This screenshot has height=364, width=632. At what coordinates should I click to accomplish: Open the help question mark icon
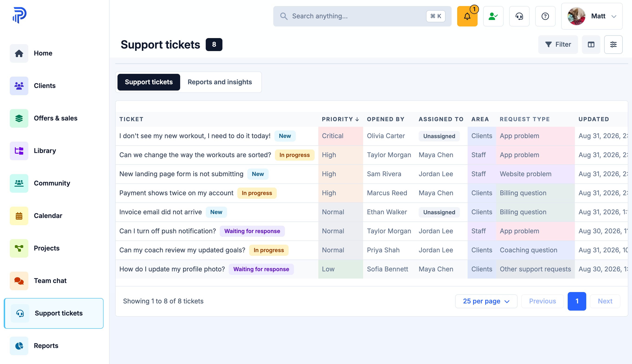[x=545, y=16]
